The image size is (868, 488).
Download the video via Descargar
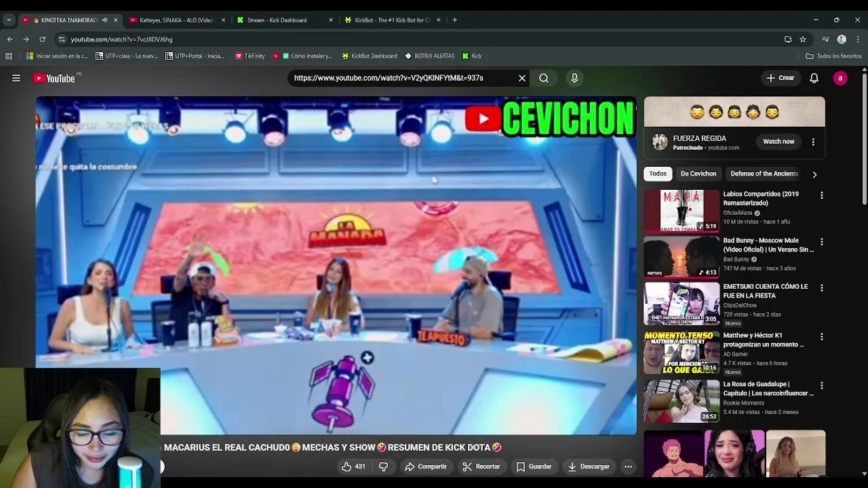tap(589, 466)
